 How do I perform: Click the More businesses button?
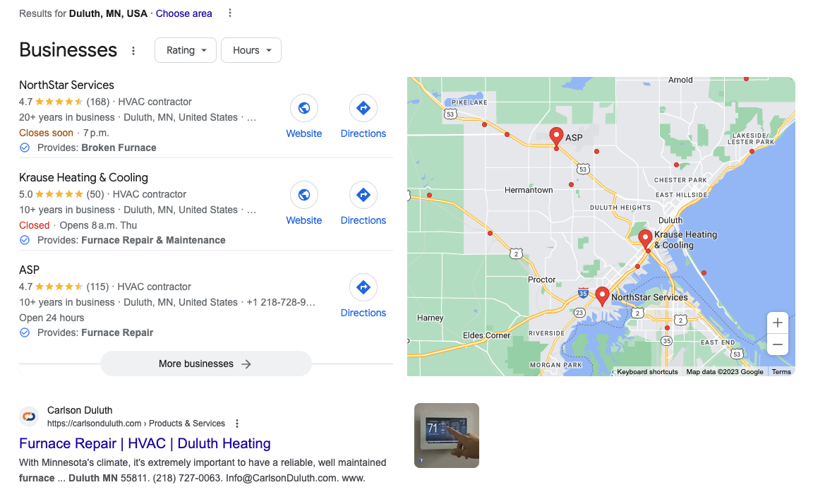point(206,364)
